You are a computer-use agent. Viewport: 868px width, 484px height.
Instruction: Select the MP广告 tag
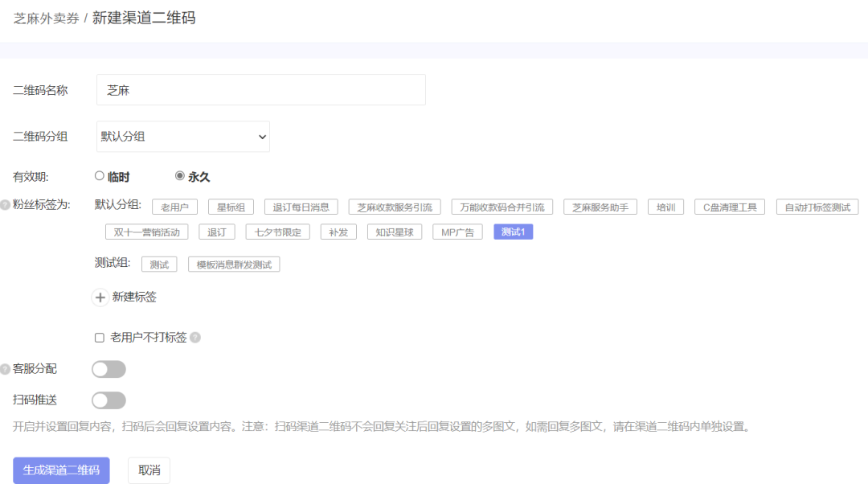pos(457,231)
